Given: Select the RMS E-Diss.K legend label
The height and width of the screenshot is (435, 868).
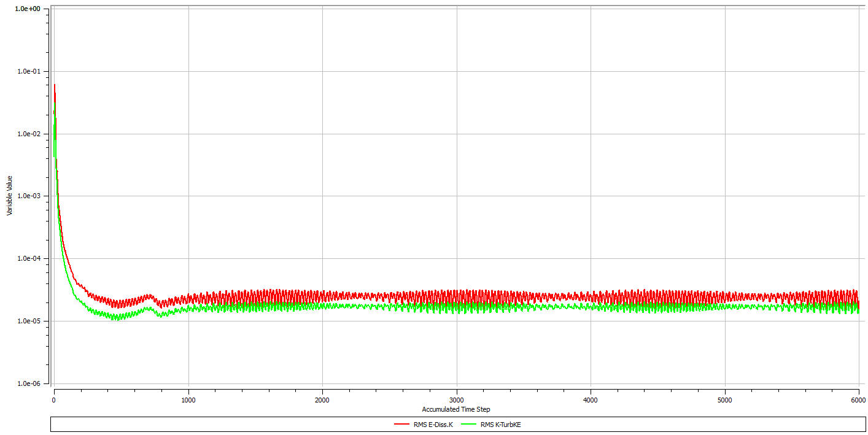Looking at the screenshot, I should [435, 425].
